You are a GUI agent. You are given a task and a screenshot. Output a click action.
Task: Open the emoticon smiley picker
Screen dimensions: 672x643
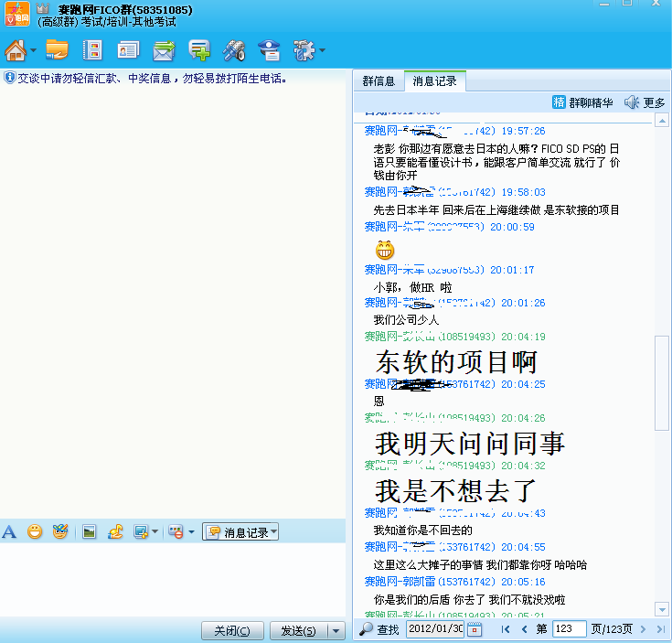(35, 531)
